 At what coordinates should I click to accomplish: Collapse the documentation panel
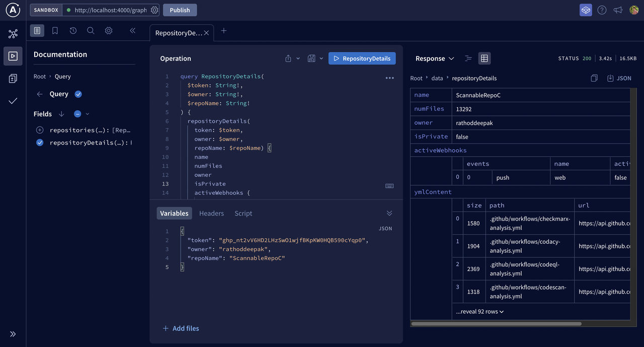133,31
